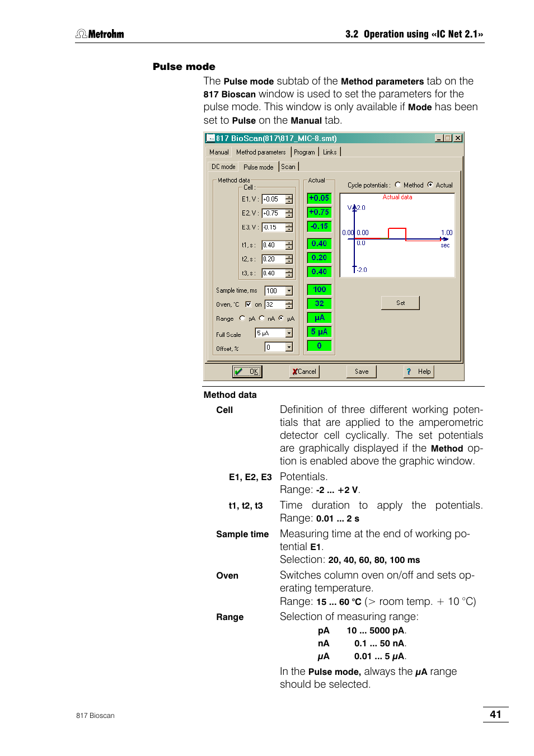Screen dimensions: 534x756
Task: Adjust the t3, s spinner arrows
Action: [x=289, y=273]
